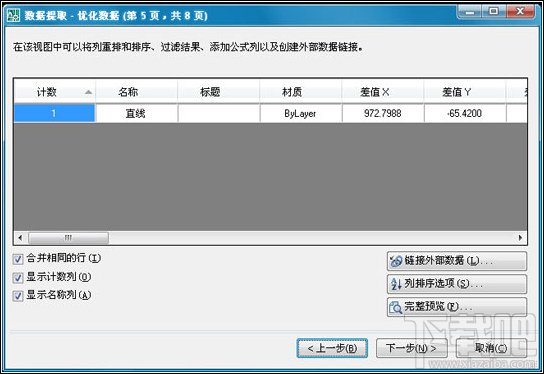The height and width of the screenshot is (374, 544).
Task: Click the horizontal scrollbar left arrow
Action: pyautogui.click(x=20, y=238)
